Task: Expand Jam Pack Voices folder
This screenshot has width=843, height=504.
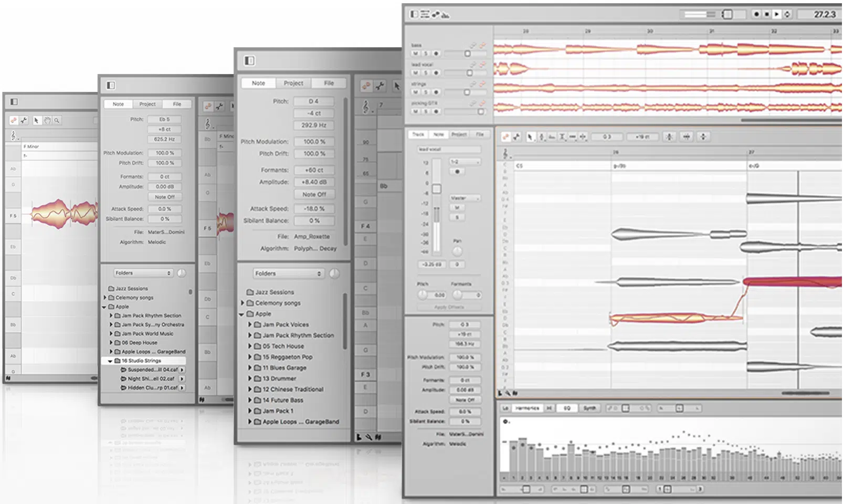Action: pyautogui.click(x=250, y=324)
